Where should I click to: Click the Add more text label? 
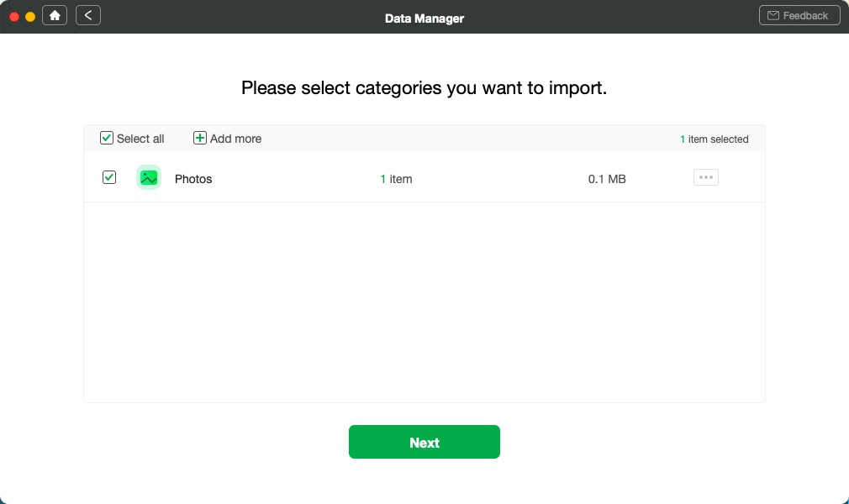[235, 139]
